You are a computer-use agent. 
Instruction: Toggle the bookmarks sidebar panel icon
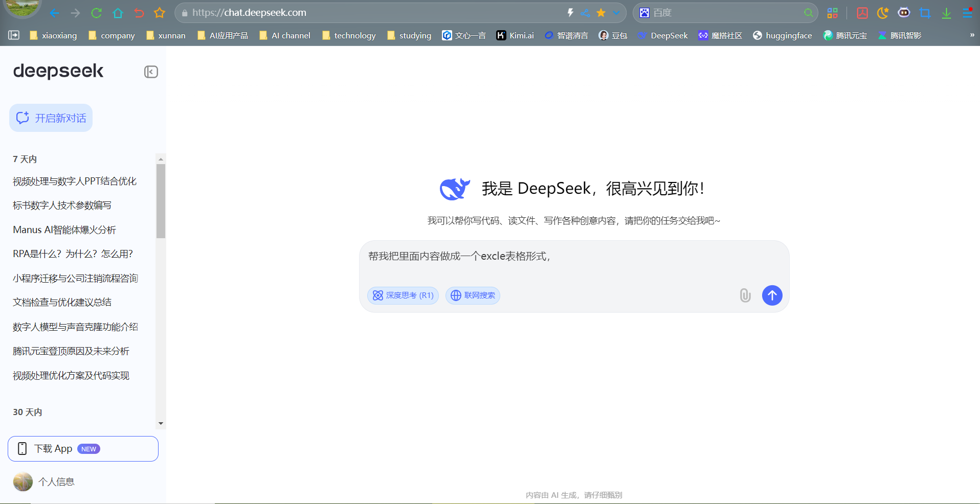14,35
